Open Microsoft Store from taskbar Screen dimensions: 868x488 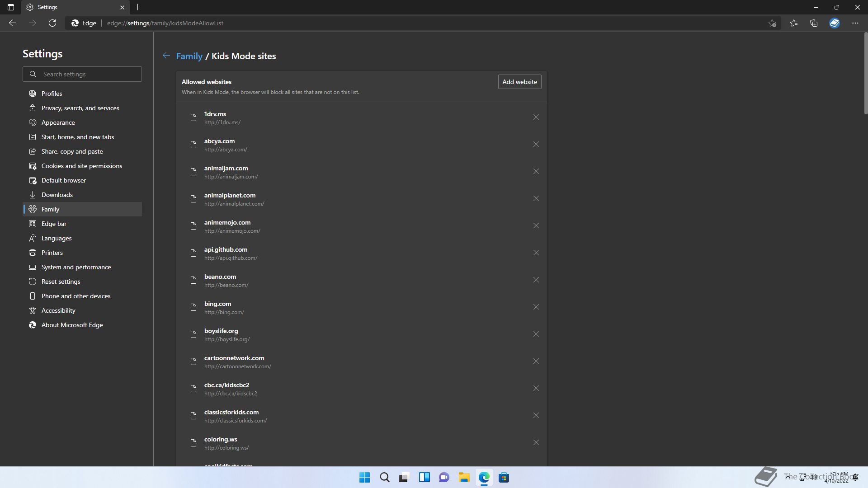tap(504, 478)
